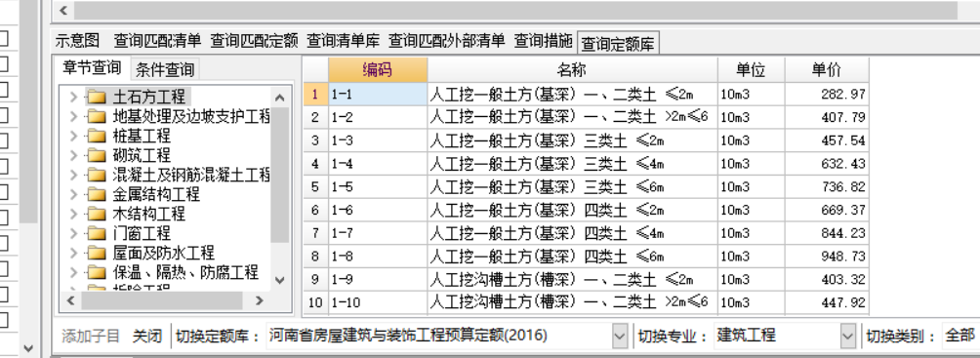Select row header number 6
The width and height of the screenshot is (980, 358).
[x=315, y=210]
